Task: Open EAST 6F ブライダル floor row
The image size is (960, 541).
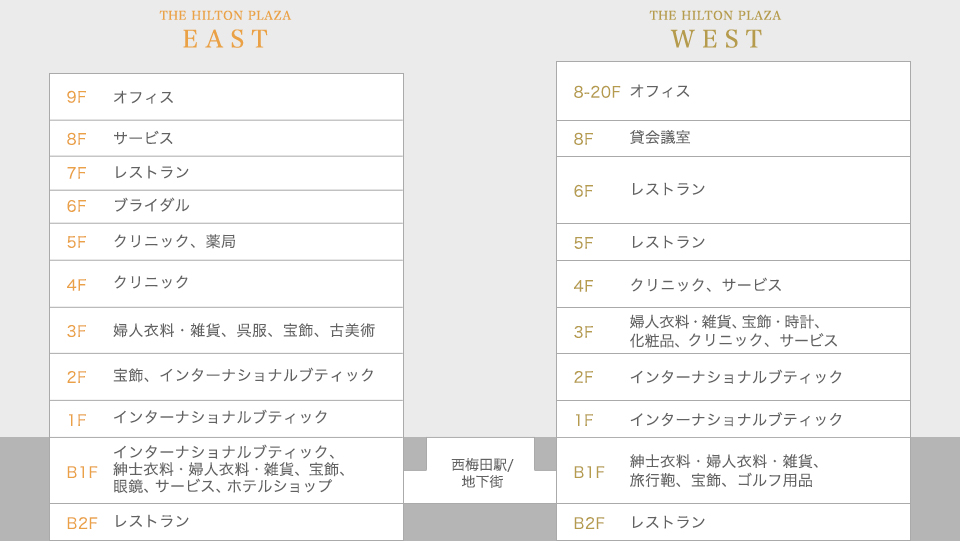Action: 227,207
